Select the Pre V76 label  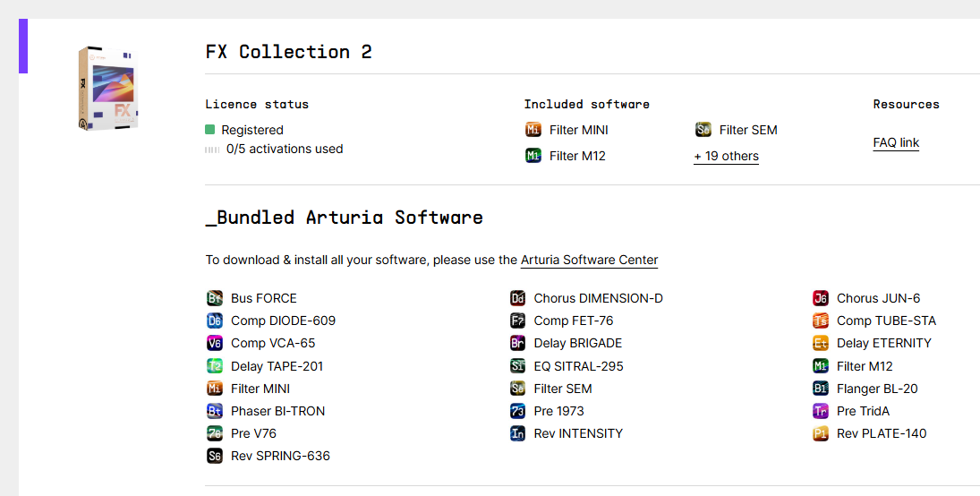point(254,433)
